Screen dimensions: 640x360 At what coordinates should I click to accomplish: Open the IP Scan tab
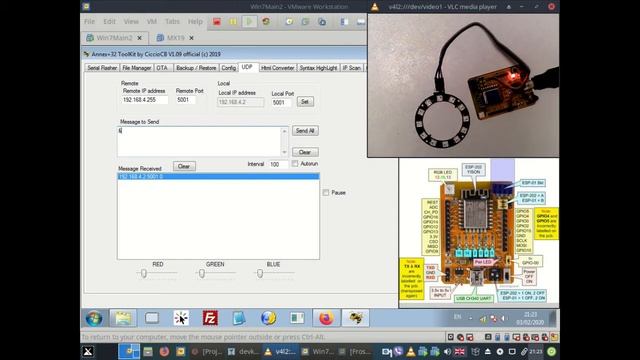(x=351, y=68)
